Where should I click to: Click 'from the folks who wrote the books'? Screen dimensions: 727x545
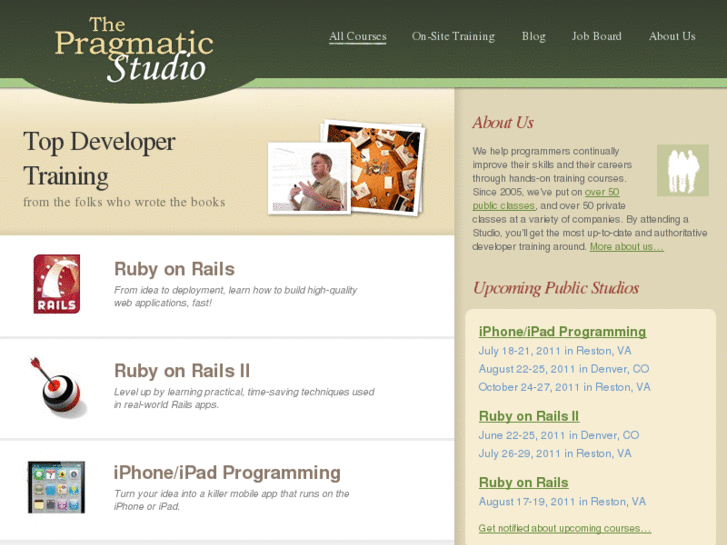point(124,202)
